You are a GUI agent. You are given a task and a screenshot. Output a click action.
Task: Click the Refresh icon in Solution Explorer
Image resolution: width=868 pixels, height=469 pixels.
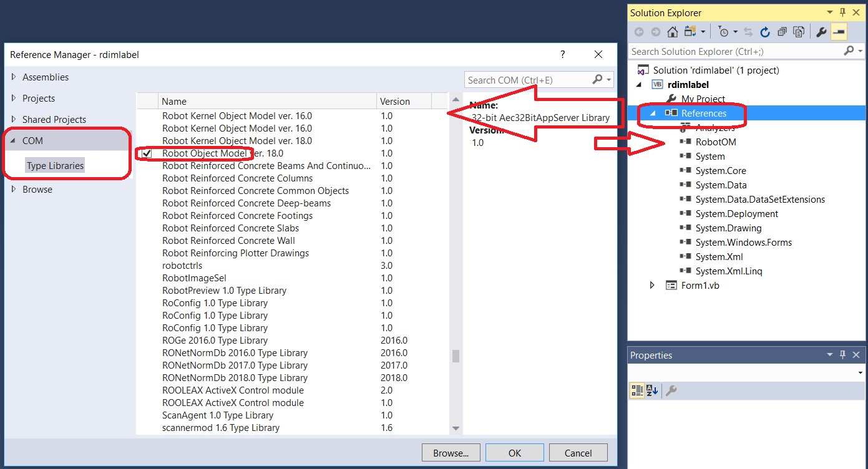tap(764, 32)
